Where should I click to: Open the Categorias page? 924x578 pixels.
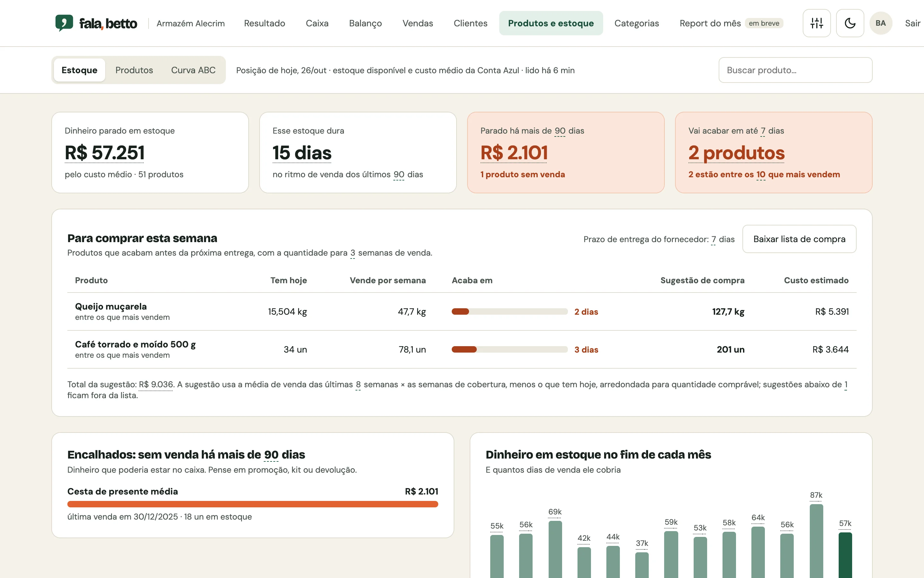point(637,23)
